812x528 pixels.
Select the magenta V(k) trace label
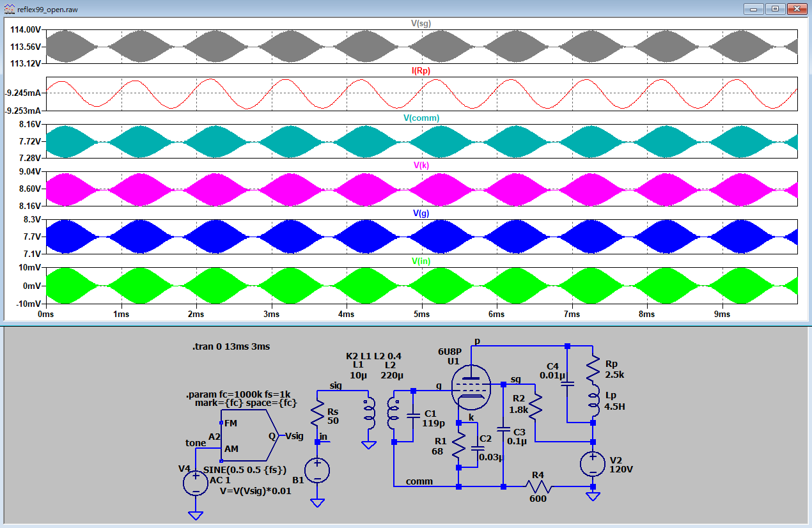tap(421, 165)
